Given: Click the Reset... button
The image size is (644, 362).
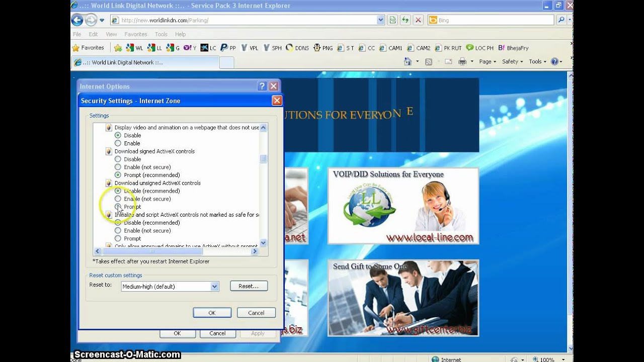Looking at the screenshot, I should [x=249, y=286].
